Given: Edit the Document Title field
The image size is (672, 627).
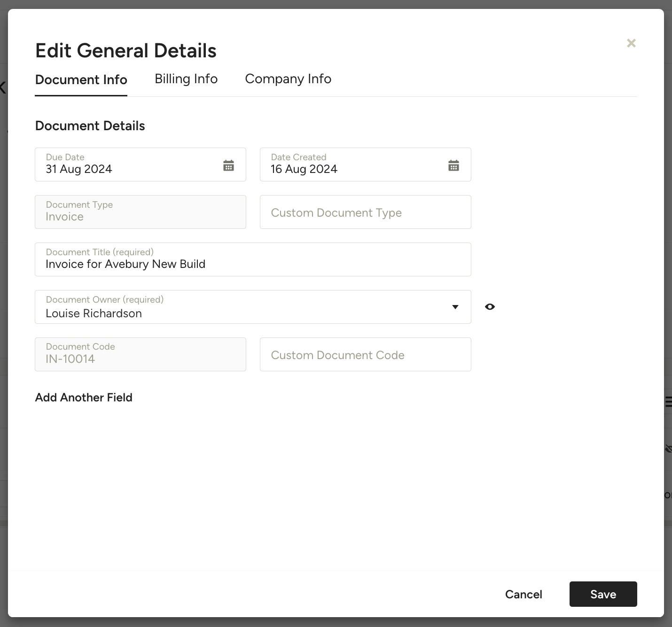Looking at the screenshot, I should [253, 259].
